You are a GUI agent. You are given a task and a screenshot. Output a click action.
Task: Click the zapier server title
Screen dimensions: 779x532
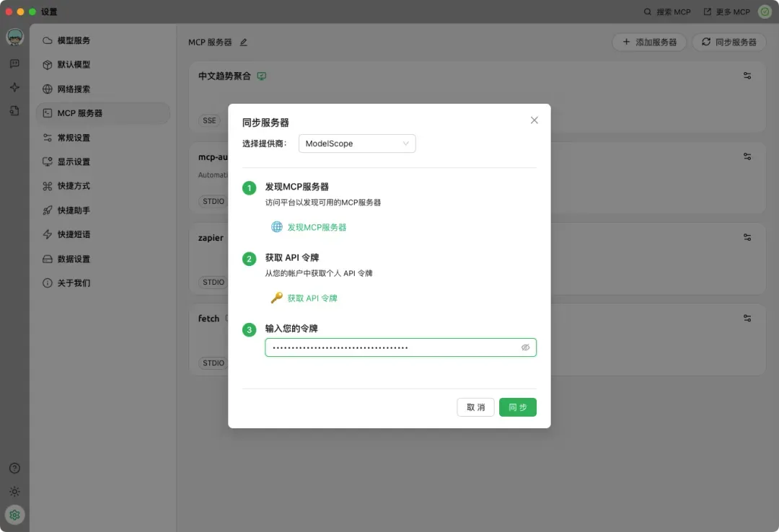tap(211, 238)
